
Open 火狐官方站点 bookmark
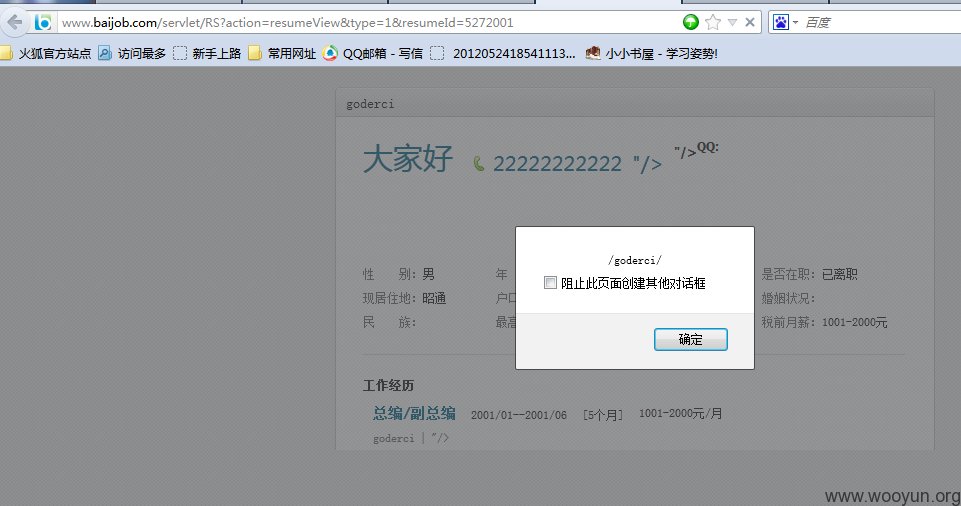pyautogui.click(x=46, y=54)
